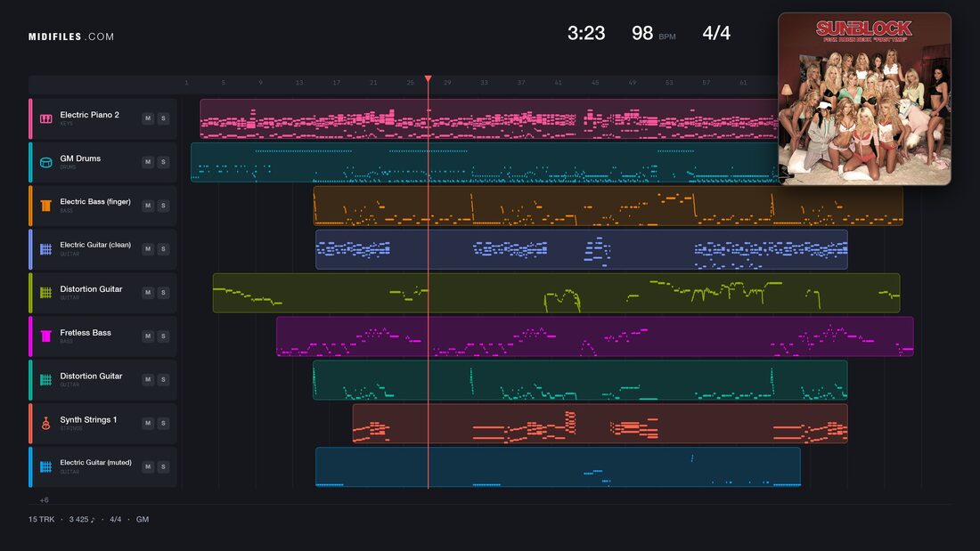Expand the +6 hidden tracks indicator
Screen dimensions: 980x551
pyautogui.click(x=45, y=499)
